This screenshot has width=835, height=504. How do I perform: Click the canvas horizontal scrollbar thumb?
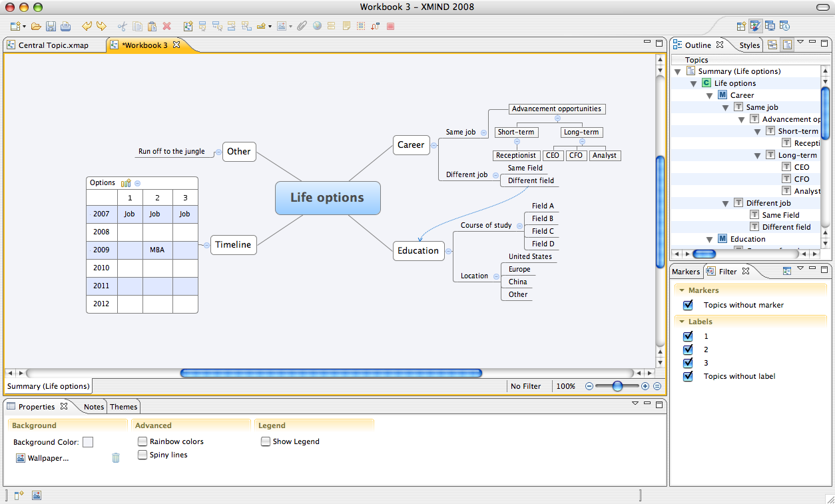coord(331,374)
